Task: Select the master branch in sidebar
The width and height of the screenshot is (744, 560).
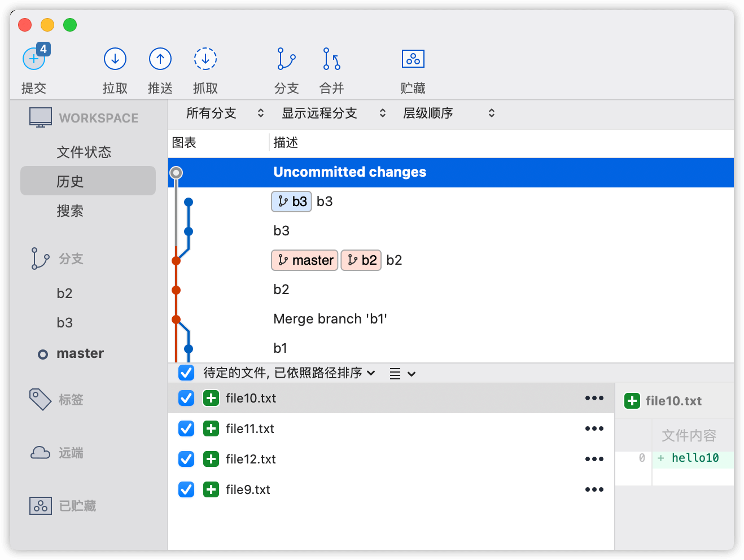Action: pyautogui.click(x=80, y=353)
